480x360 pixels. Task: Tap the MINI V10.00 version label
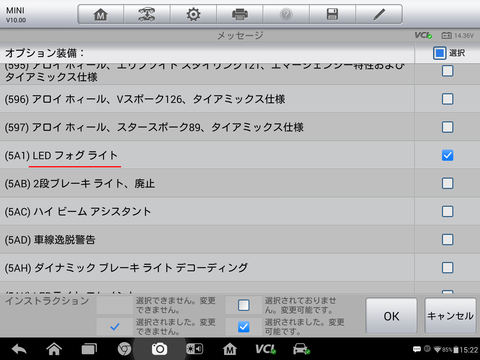[x=16, y=15]
